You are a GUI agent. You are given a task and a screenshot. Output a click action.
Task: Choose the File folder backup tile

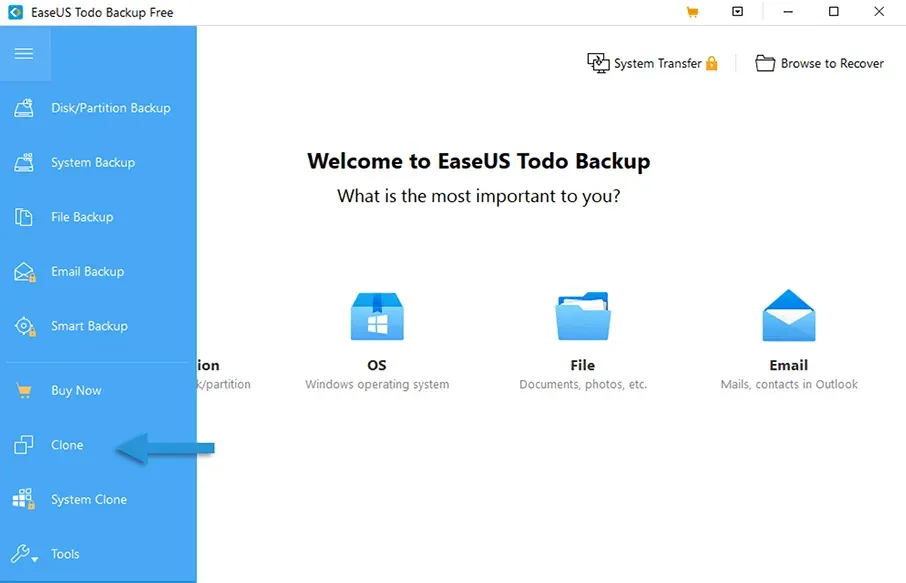pyautogui.click(x=583, y=317)
